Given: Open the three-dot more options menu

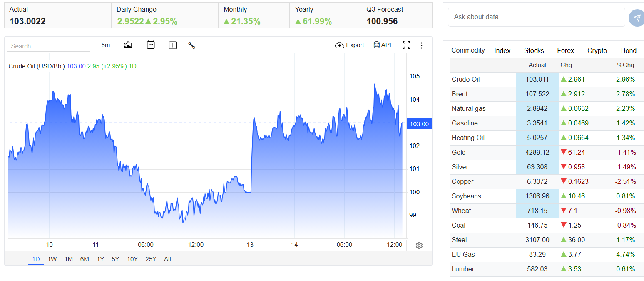Looking at the screenshot, I should 422,45.
